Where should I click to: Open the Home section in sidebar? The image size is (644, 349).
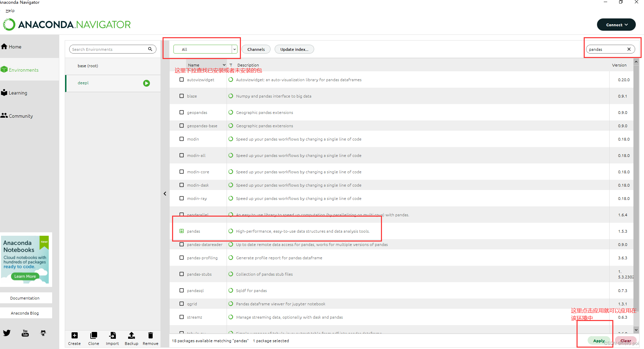pyautogui.click(x=12, y=47)
